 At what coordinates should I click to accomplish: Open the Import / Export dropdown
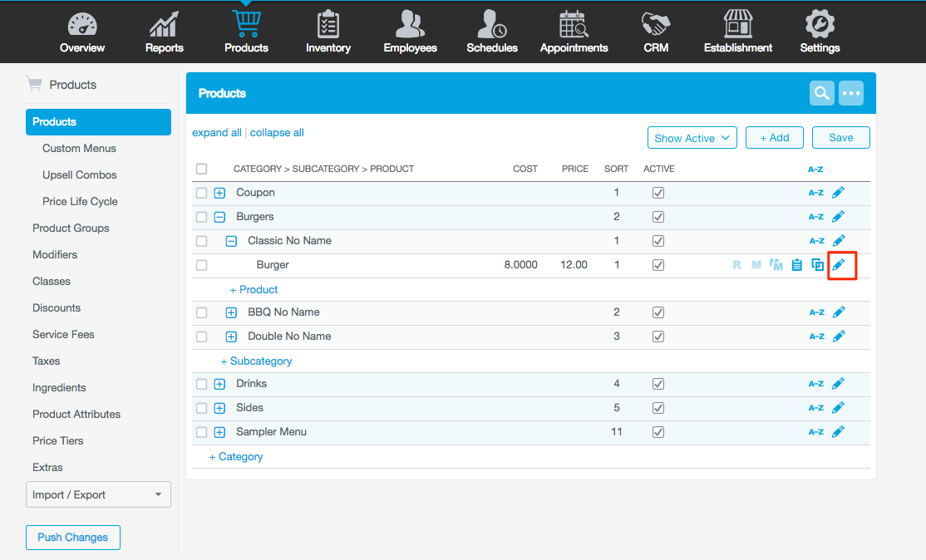[x=98, y=494]
